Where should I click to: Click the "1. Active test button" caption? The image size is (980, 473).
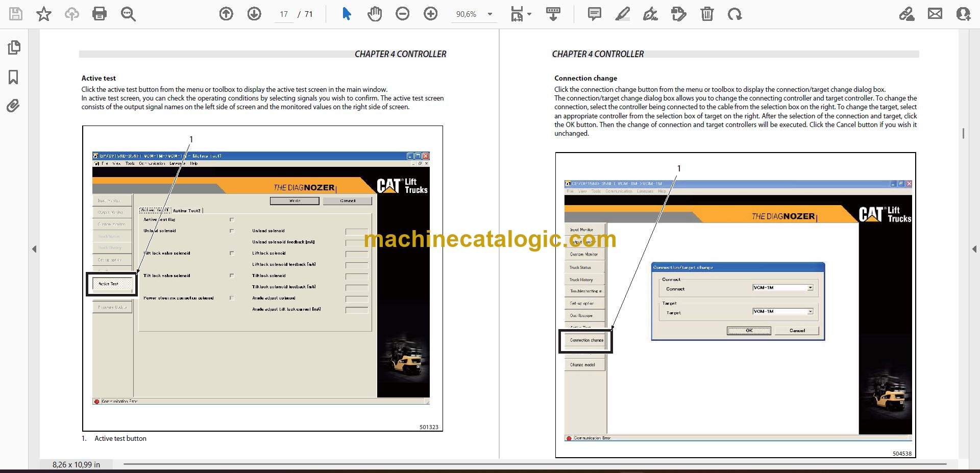tap(114, 438)
